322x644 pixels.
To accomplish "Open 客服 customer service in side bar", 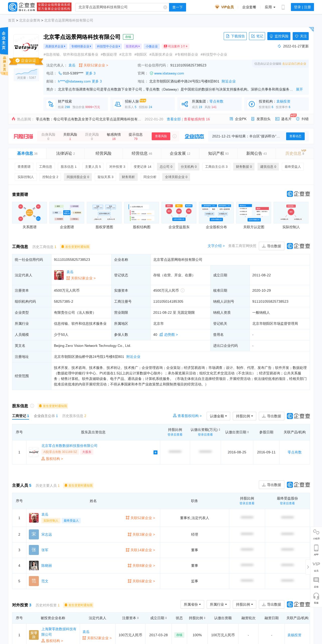I will (x=316, y=598).
